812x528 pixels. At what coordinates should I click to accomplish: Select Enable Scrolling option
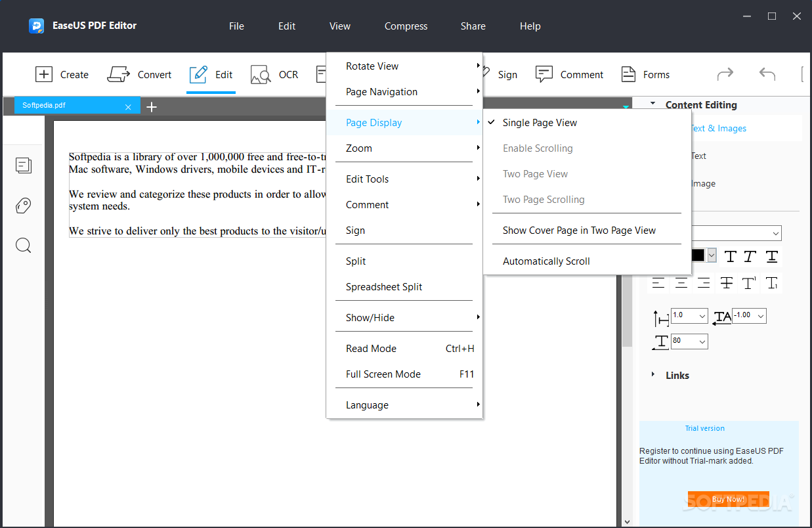pos(587,148)
